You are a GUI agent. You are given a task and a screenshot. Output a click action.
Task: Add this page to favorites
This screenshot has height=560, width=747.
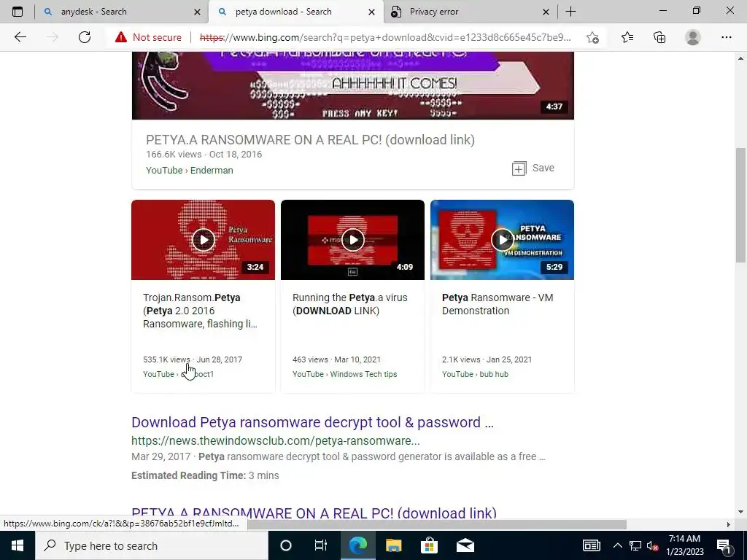[592, 37]
